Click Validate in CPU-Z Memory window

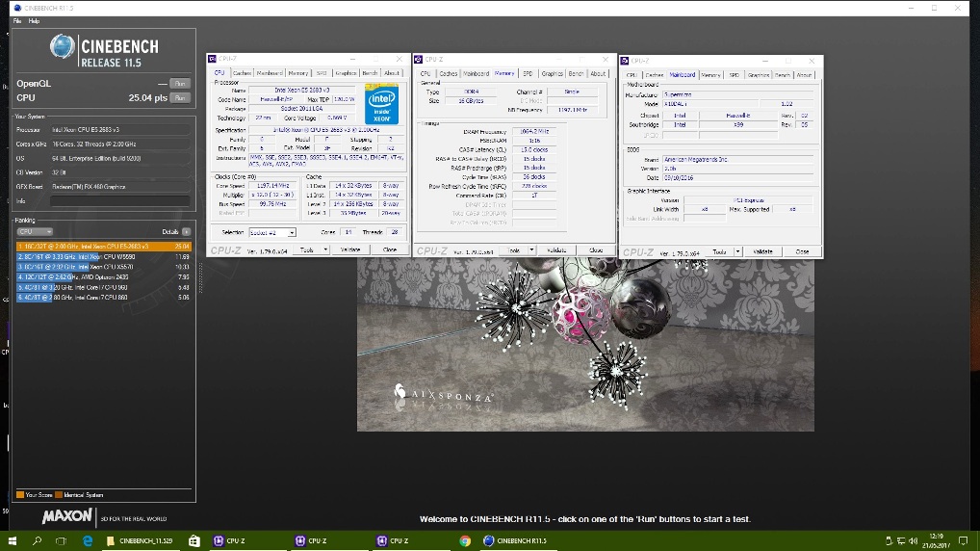point(556,250)
